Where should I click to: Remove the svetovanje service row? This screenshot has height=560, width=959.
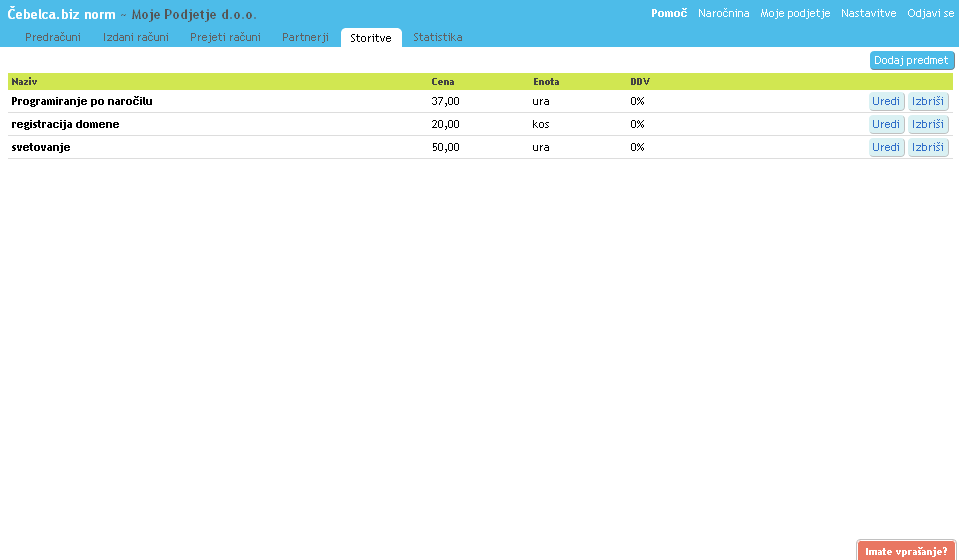tap(928, 147)
